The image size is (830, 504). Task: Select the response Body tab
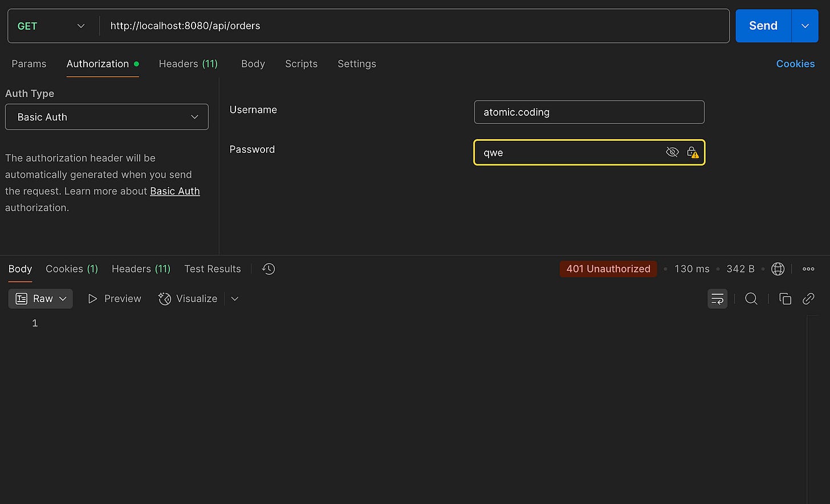(20, 269)
